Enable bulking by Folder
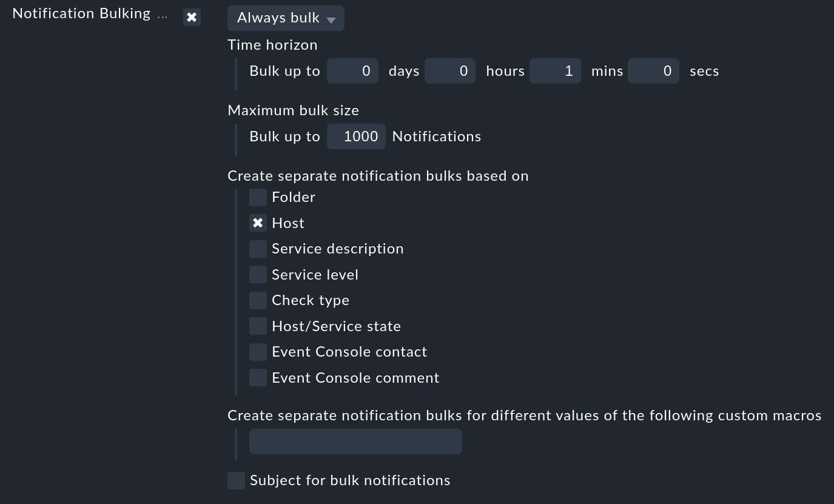 258,197
